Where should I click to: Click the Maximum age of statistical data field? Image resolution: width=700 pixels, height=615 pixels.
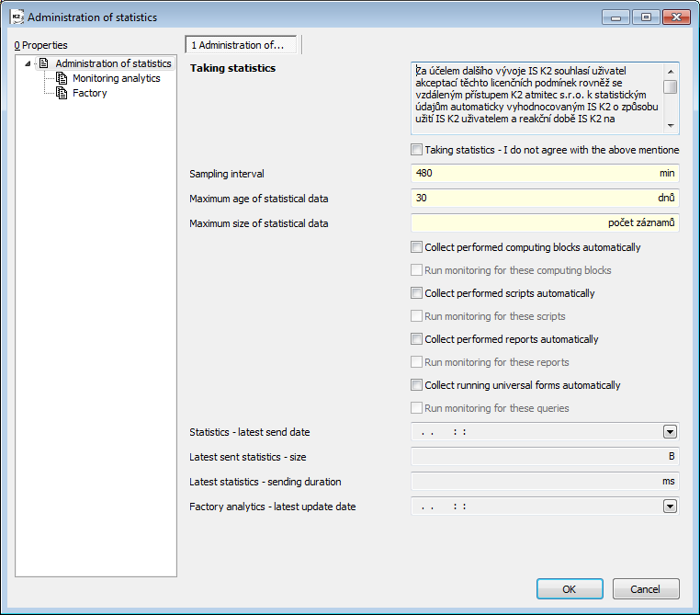[x=545, y=198]
